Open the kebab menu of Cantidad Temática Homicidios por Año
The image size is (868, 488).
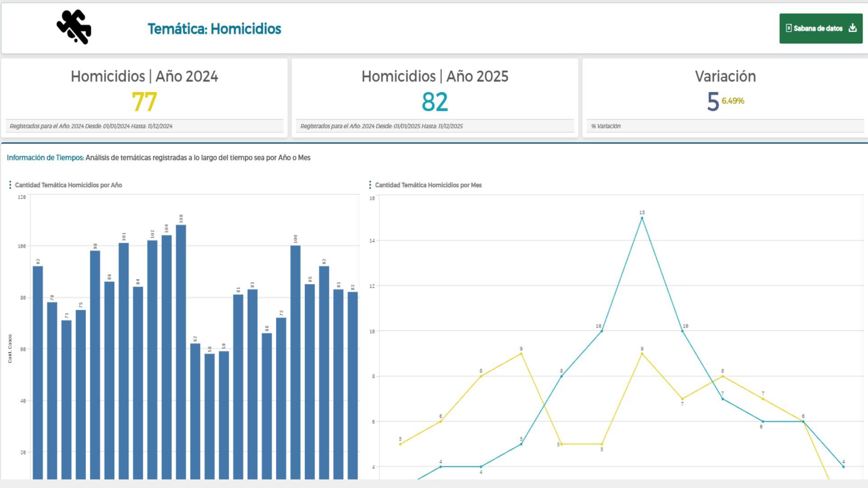tap(10, 185)
